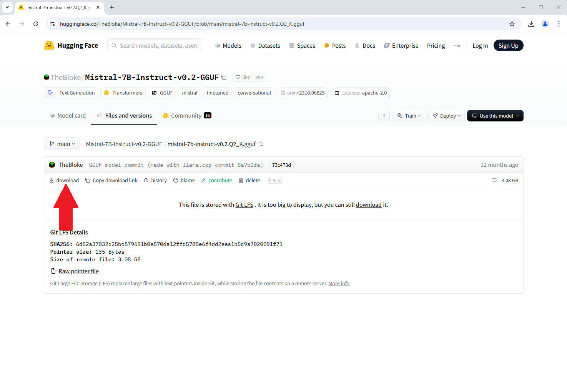
Task: Open the three-dot more options menu
Action: pos(384,116)
